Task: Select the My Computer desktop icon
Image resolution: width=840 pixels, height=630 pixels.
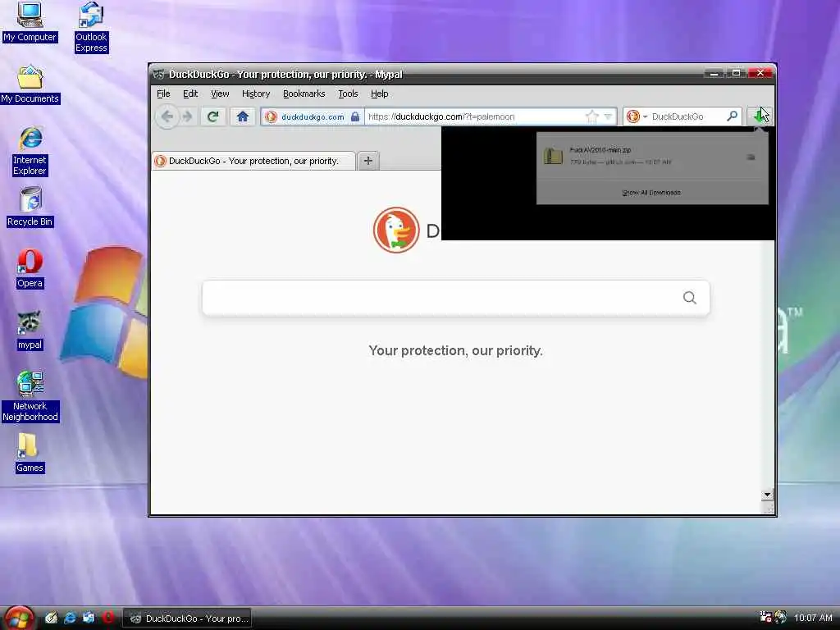Action: [x=30, y=22]
